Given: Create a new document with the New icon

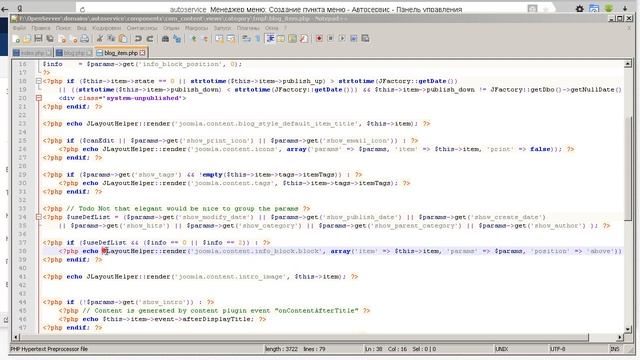Looking at the screenshot, I should point(16,39).
